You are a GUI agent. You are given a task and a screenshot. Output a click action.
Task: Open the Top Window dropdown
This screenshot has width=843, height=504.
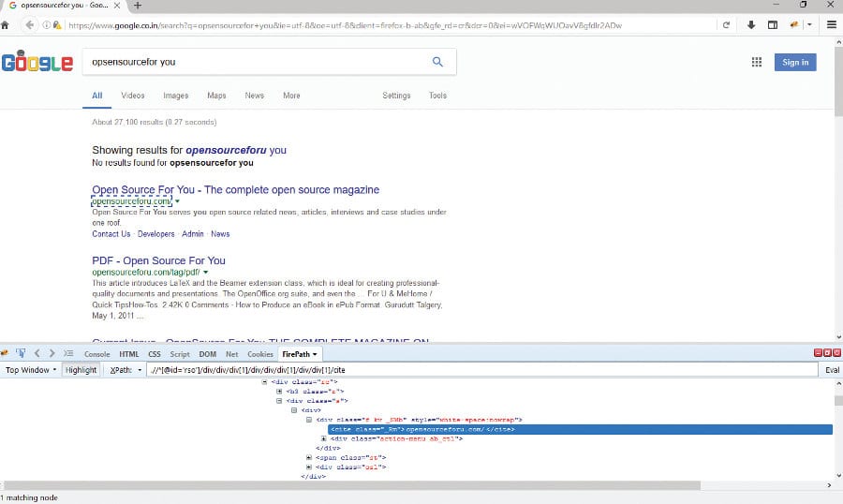coord(30,370)
